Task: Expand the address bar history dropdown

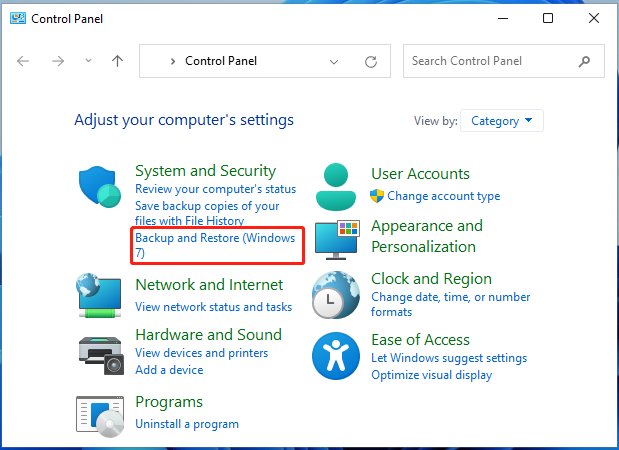Action: (x=334, y=62)
